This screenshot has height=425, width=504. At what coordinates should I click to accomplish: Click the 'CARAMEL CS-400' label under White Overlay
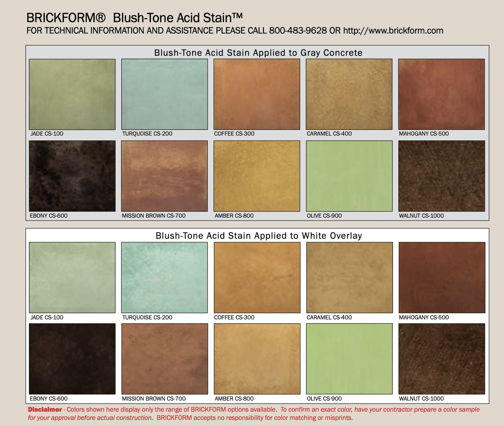(x=329, y=317)
